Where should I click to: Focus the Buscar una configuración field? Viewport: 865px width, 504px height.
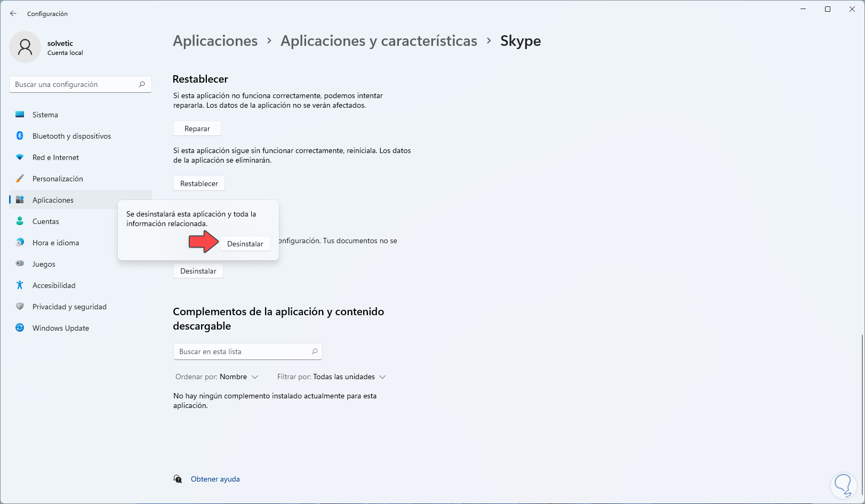(x=81, y=84)
